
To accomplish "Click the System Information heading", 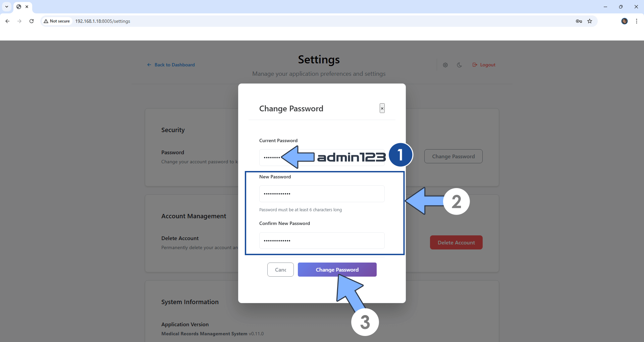I will pos(190,302).
